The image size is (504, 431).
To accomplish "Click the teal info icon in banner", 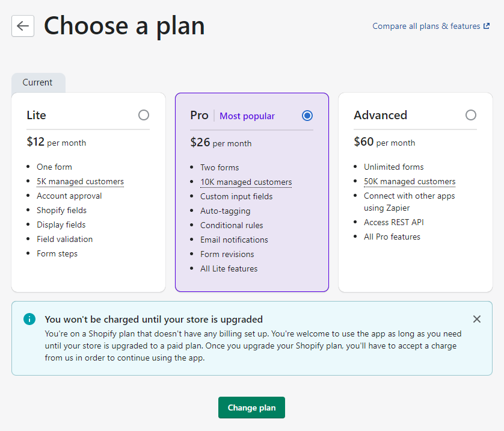I will point(29,319).
